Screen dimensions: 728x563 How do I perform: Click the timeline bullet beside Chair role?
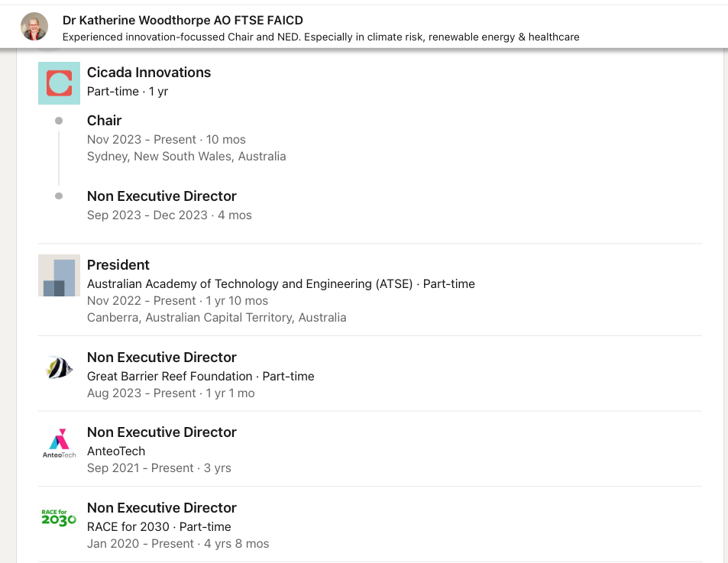pyautogui.click(x=59, y=121)
